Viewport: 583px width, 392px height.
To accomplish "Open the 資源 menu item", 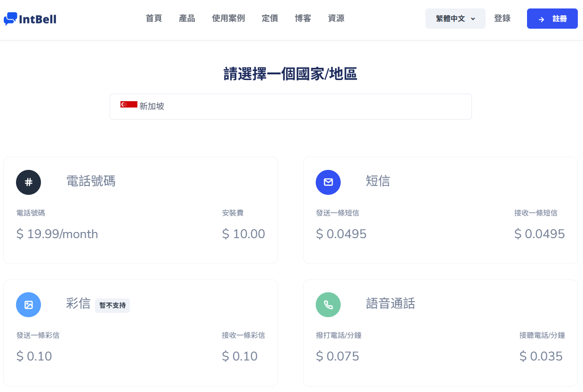I will click(336, 18).
